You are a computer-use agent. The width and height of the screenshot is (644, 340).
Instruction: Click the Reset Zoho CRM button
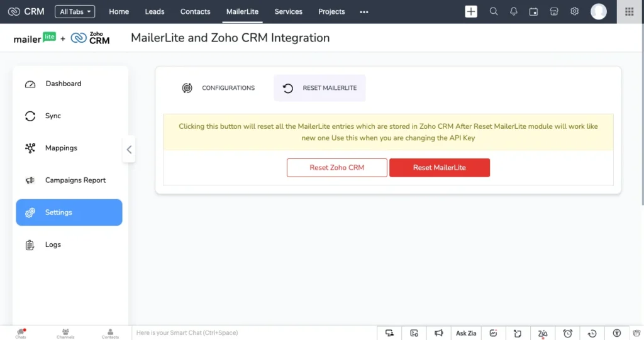pyautogui.click(x=337, y=168)
